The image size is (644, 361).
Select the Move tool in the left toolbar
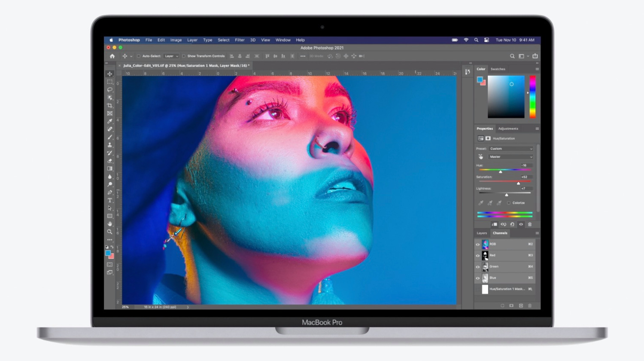tap(110, 74)
